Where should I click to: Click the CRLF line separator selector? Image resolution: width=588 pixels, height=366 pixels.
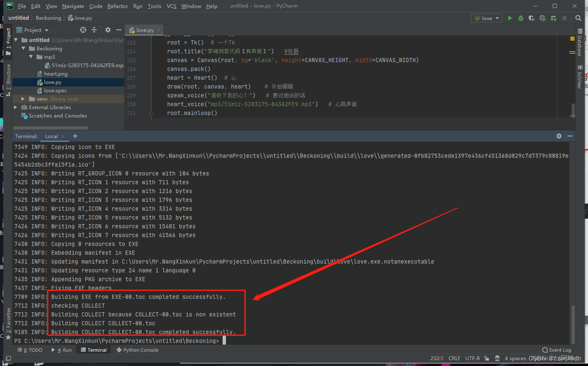[454, 358]
